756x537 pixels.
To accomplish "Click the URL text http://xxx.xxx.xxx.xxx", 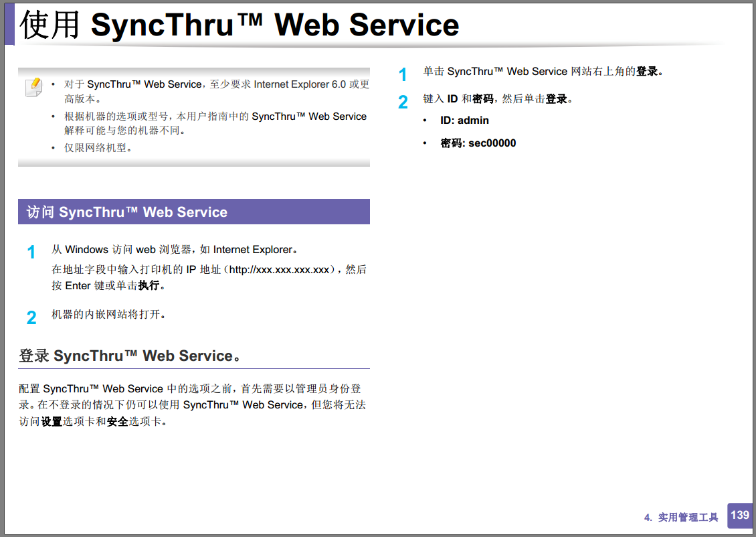I will point(279,270).
